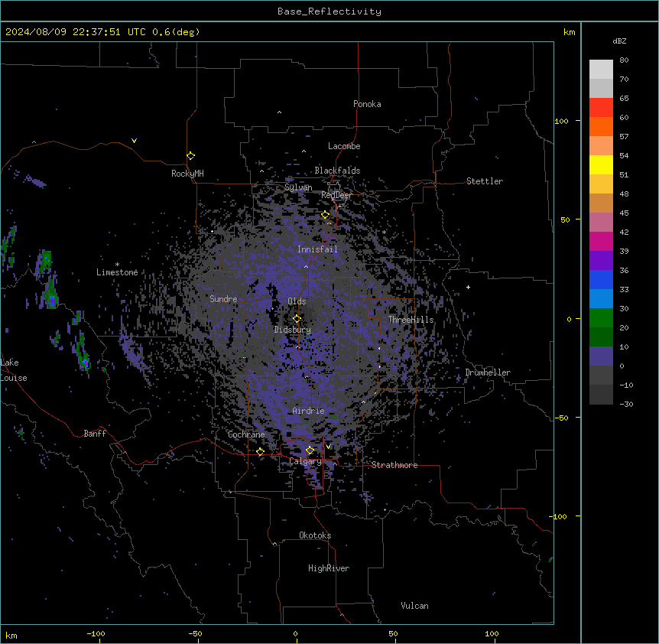Select the 10 dBZ slate-purple legend swatch
659x644 pixels.
coord(601,356)
